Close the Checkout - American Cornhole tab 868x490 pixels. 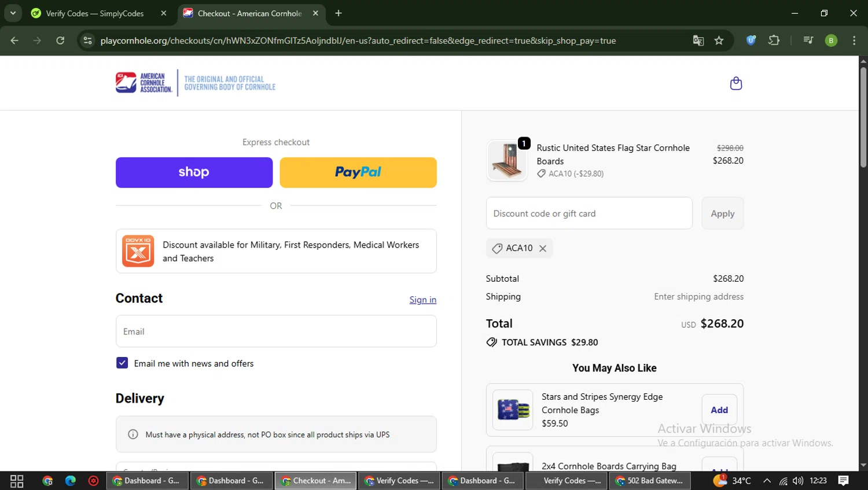pos(315,13)
